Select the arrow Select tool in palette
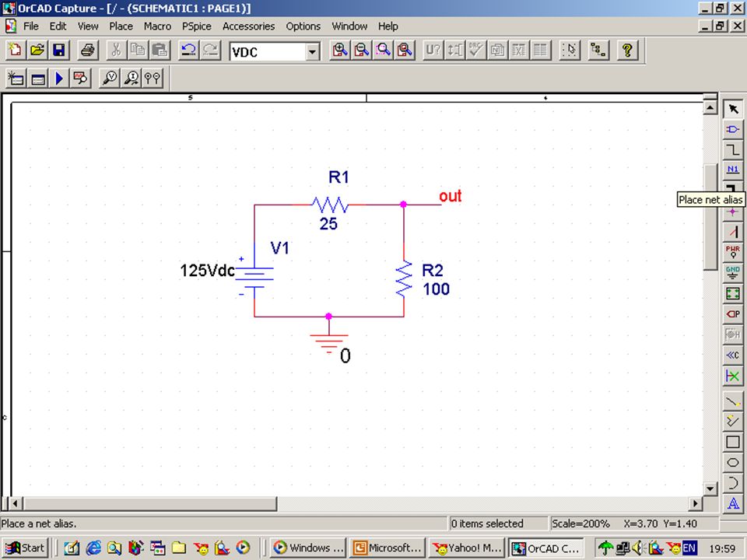The image size is (747, 560). (x=733, y=109)
